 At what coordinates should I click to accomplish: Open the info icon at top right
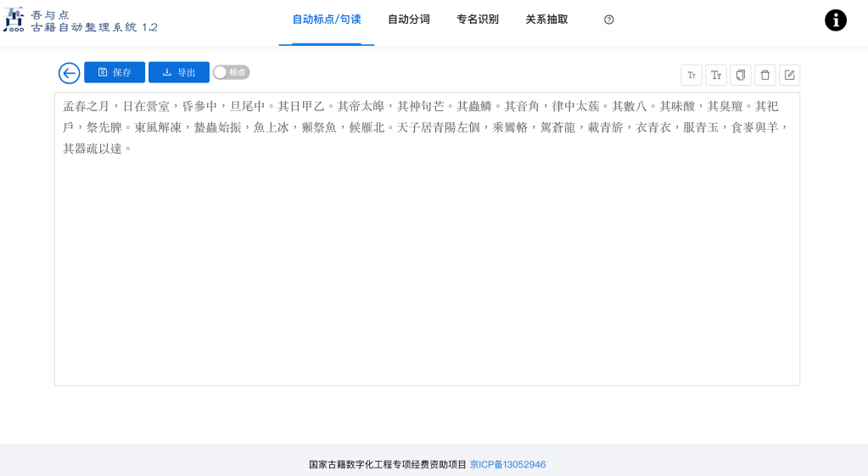(836, 20)
